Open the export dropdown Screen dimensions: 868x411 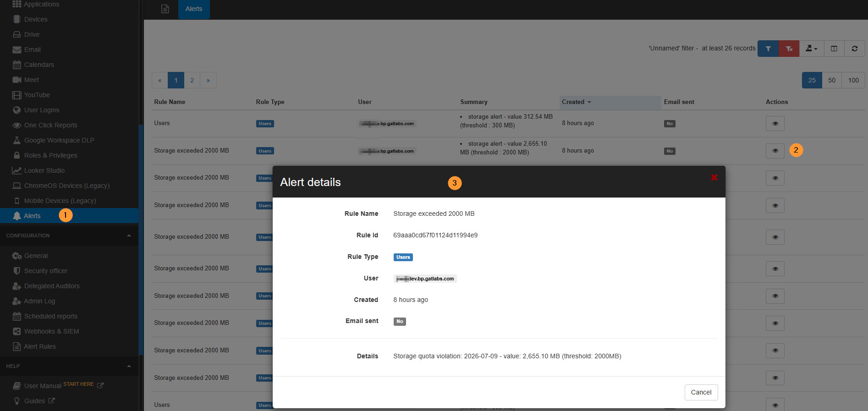pyautogui.click(x=811, y=49)
